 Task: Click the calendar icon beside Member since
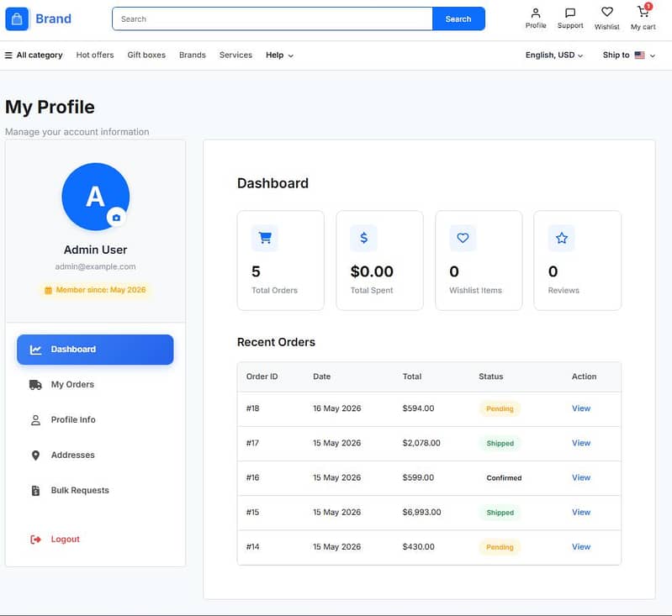(49, 290)
